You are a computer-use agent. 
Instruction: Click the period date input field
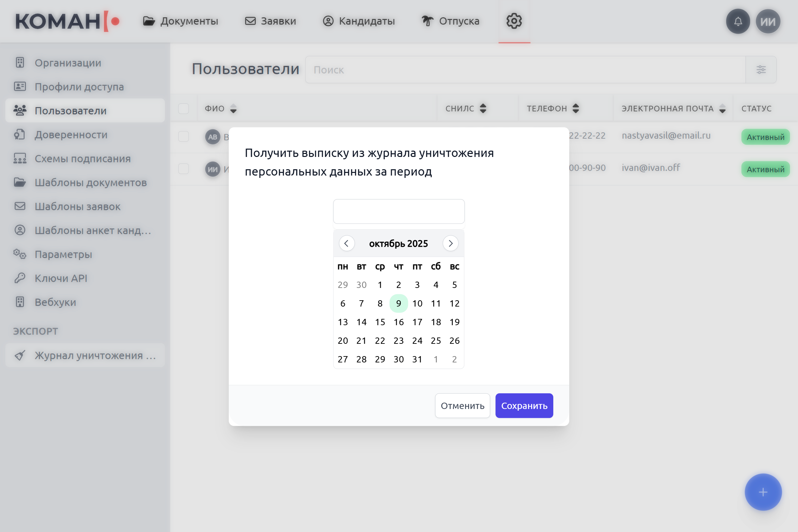pos(399,211)
